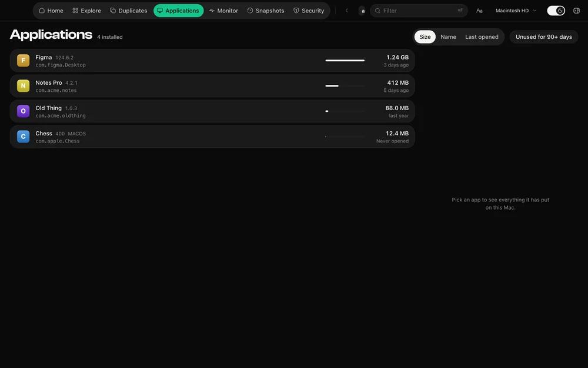Click the MACOS tag on Chess
Screen dimensions: 588x368
[x=77, y=134]
